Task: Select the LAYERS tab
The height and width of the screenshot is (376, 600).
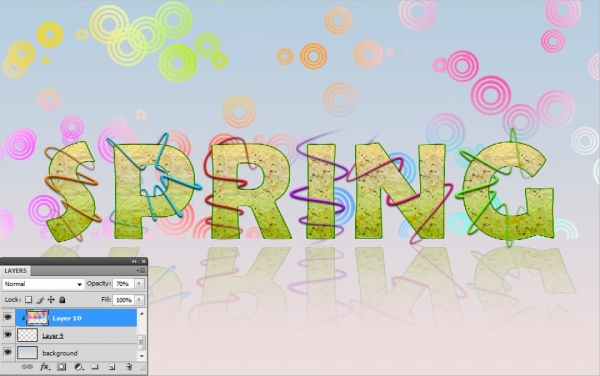Action: [15, 271]
